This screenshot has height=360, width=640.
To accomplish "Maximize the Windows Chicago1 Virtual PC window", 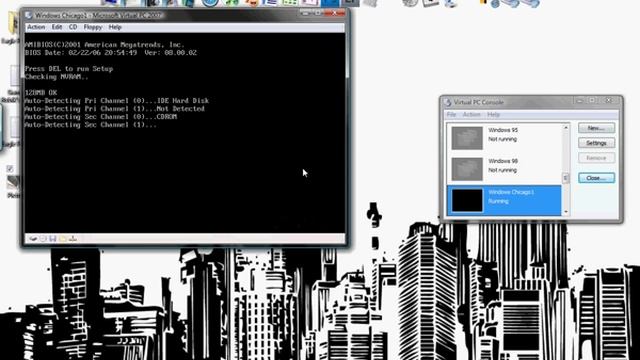I will pyautogui.click(x=318, y=13).
